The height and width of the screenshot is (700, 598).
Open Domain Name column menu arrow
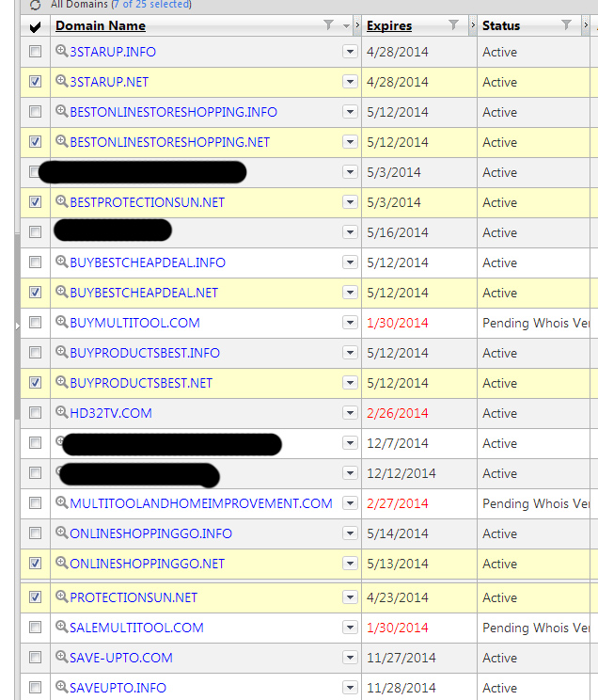point(346,26)
